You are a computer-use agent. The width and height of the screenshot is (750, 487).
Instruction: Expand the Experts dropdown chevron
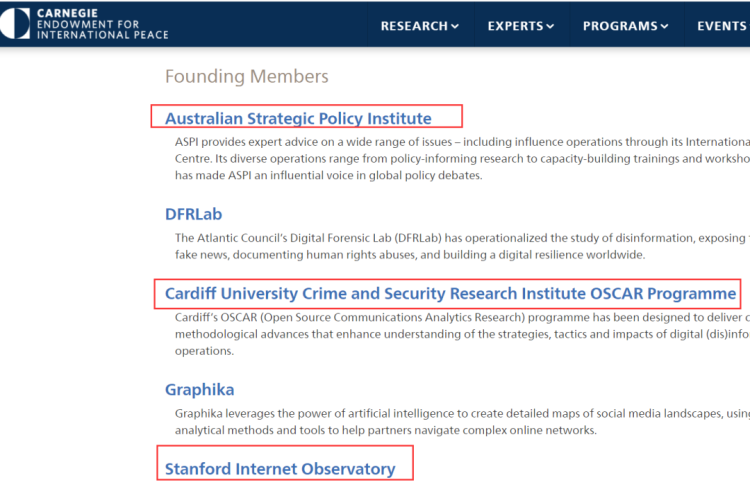[x=551, y=26]
